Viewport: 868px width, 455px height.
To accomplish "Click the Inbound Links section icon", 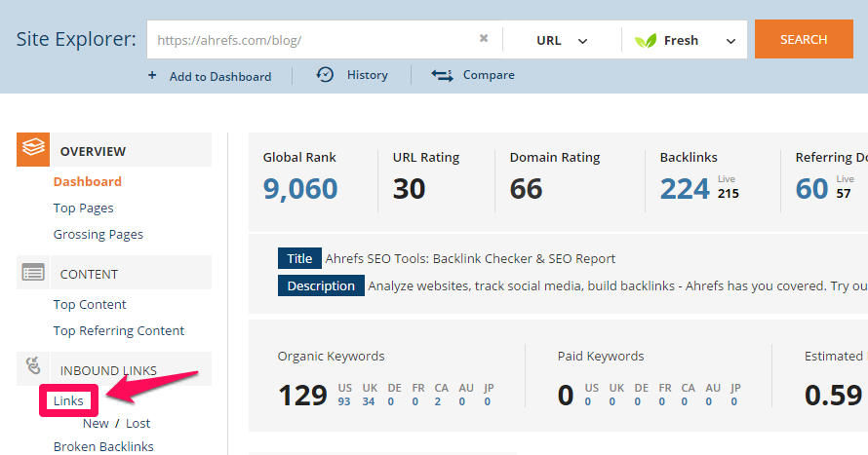I will click(33, 366).
